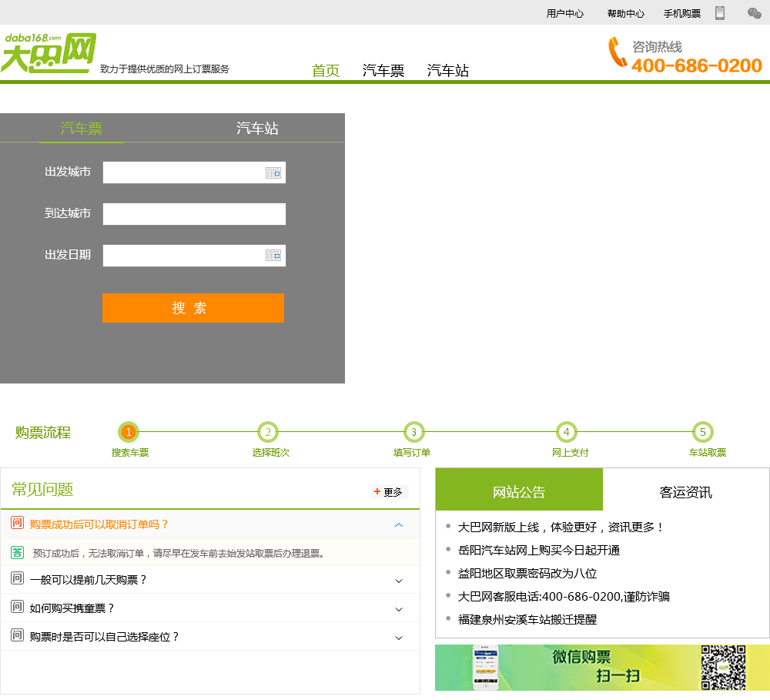The image size is (770, 700).
Task: Open notice 福建泉州安溪车站搬迁提醒
Action: point(527,619)
